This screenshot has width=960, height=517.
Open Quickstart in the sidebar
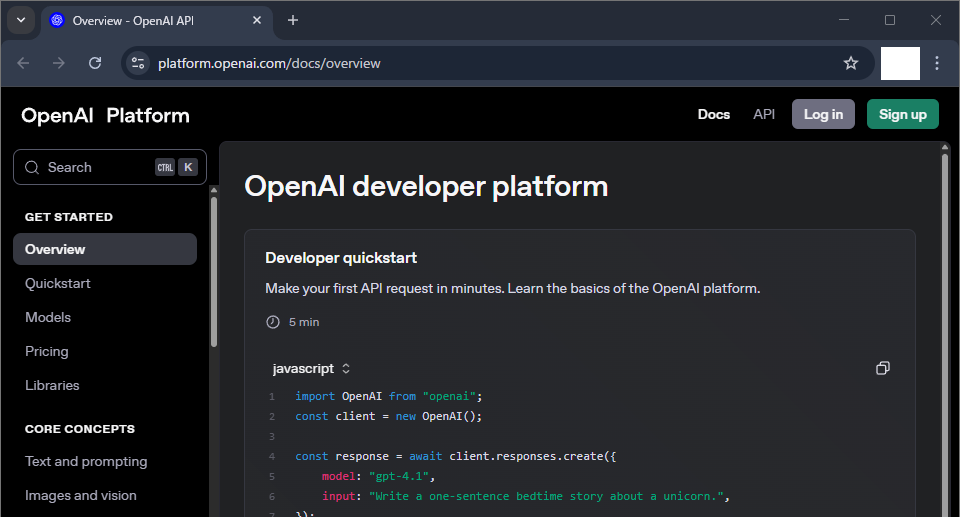[58, 284]
